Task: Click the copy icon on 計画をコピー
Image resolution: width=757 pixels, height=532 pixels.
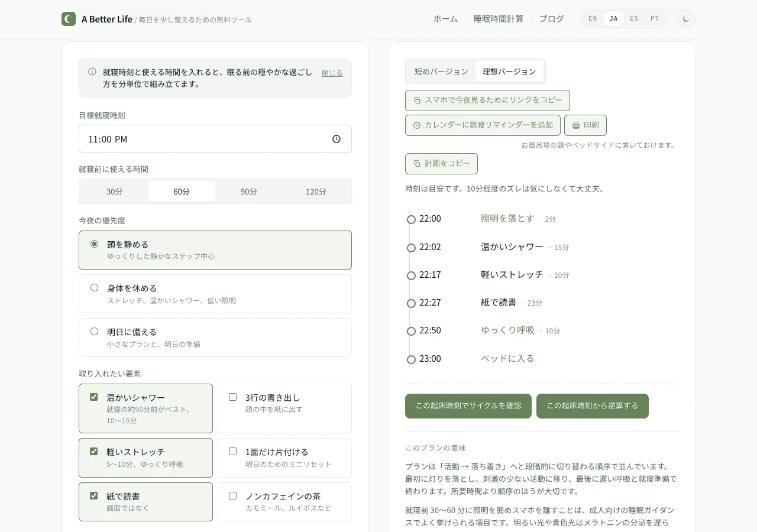Action: [x=417, y=164]
